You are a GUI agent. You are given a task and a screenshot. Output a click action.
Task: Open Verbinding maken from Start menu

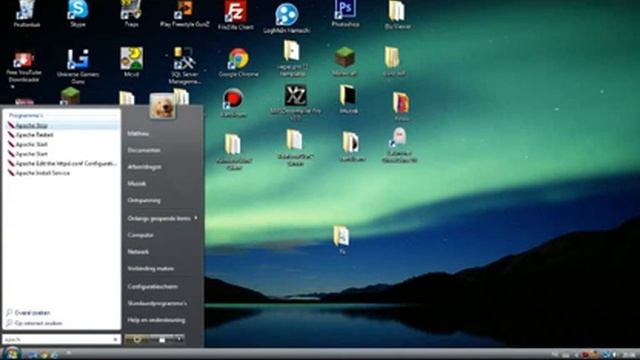pos(151,269)
